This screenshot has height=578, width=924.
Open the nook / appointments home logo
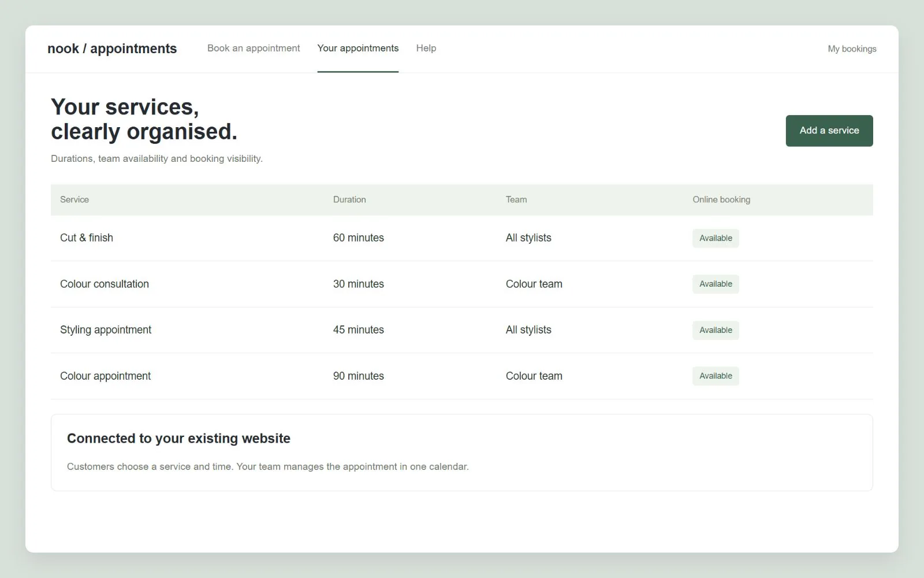tap(112, 49)
